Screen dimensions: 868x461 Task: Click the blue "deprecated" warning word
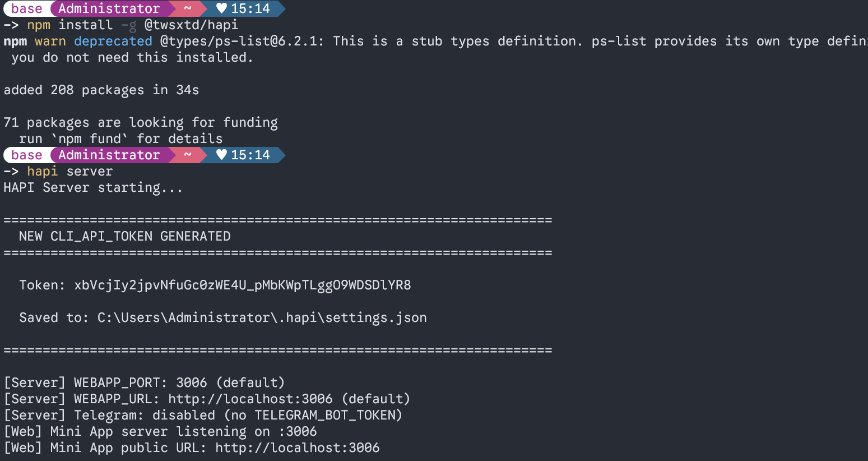[x=113, y=41]
